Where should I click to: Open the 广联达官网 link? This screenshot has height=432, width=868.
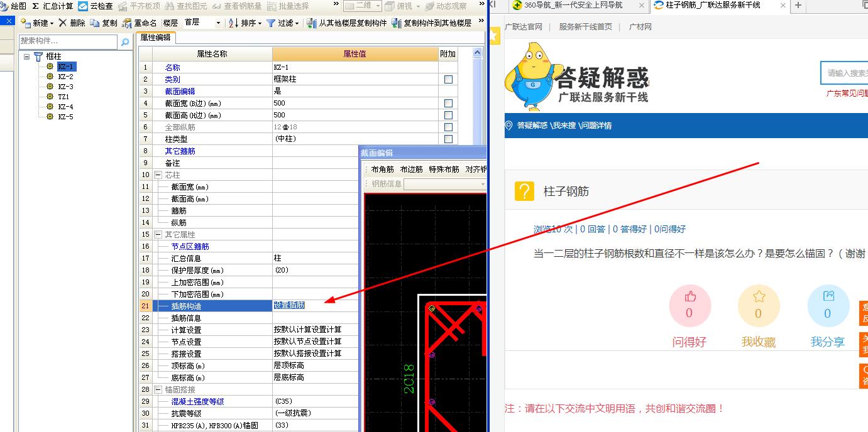pyautogui.click(x=523, y=27)
